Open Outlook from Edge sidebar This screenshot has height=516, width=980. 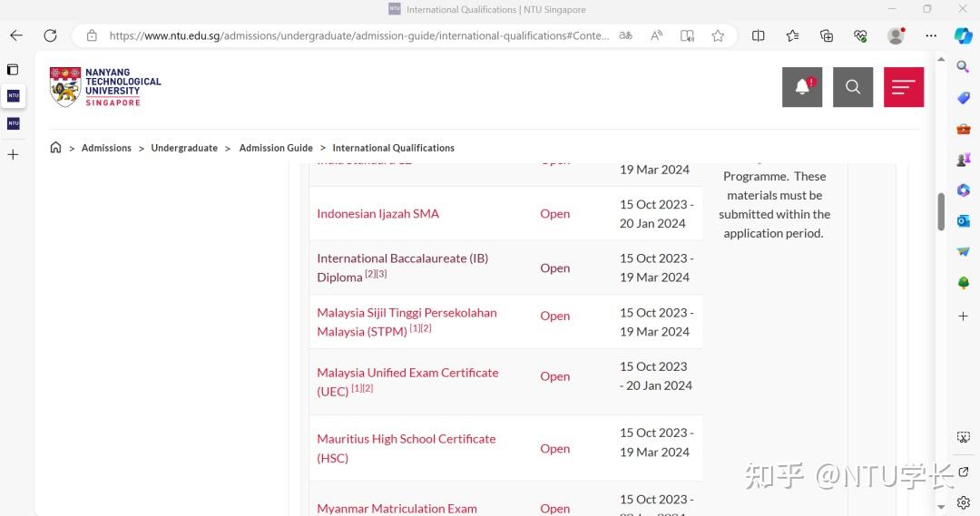point(963,220)
